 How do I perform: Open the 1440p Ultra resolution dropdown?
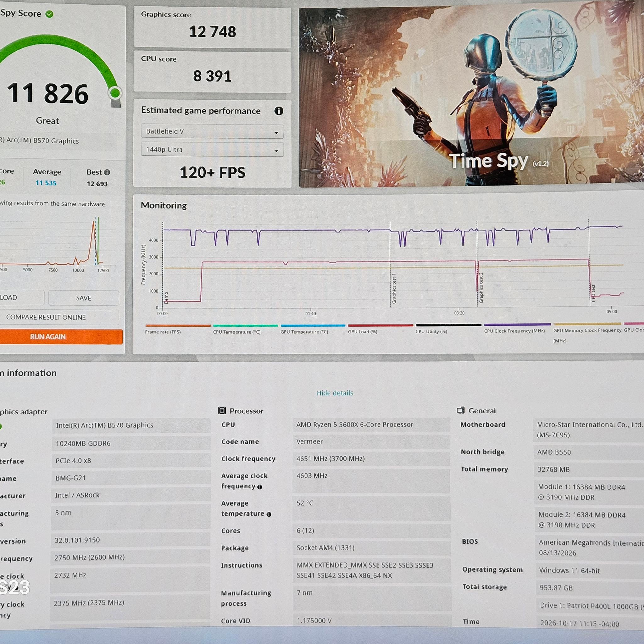212,150
